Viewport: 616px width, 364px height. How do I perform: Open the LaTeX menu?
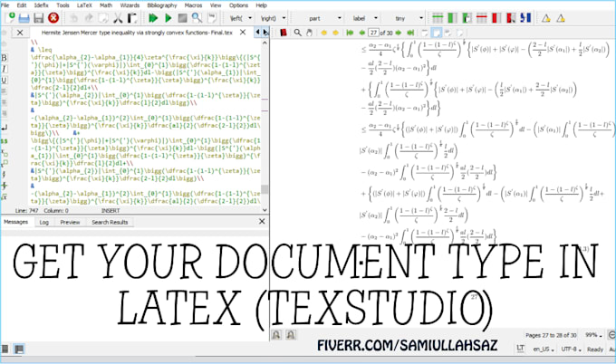(x=84, y=5)
